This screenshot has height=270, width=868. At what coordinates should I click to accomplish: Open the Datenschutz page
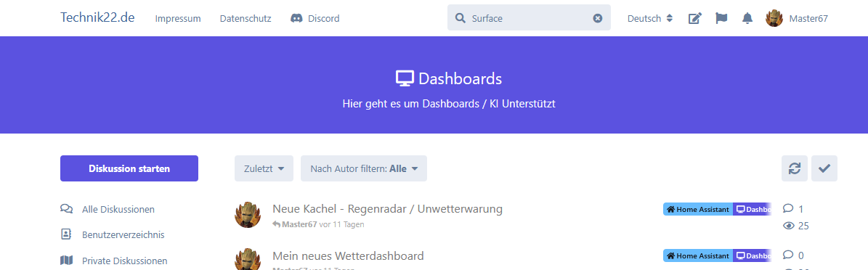click(246, 18)
